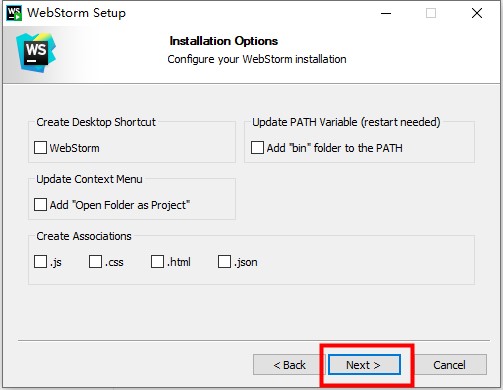Proceed by clicking Next >
Image resolution: width=503 pixels, height=390 pixels.
tap(364, 365)
